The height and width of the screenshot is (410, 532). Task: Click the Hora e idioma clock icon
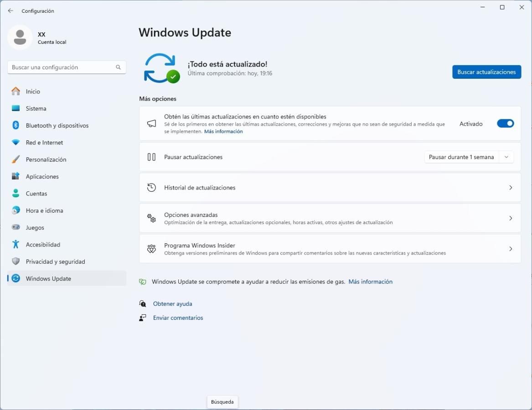pyautogui.click(x=15, y=210)
